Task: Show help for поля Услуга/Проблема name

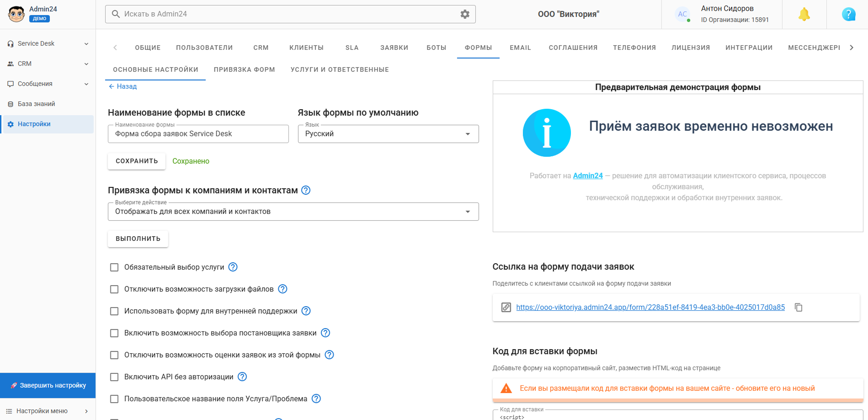Action: point(316,399)
